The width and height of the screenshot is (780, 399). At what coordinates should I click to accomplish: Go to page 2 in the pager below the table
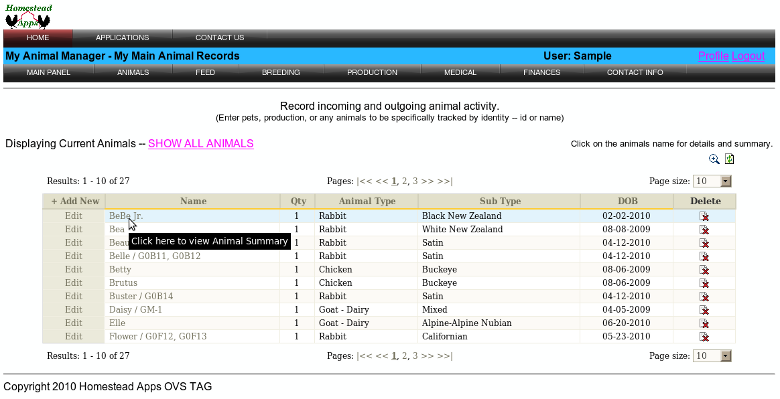click(404, 356)
